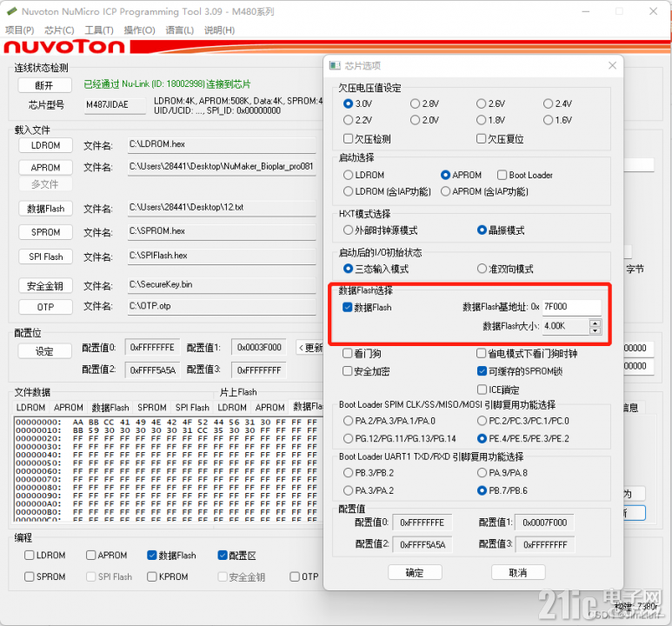The height and width of the screenshot is (626, 672).
Task: Click the SPROM load file button
Action: (45, 232)
